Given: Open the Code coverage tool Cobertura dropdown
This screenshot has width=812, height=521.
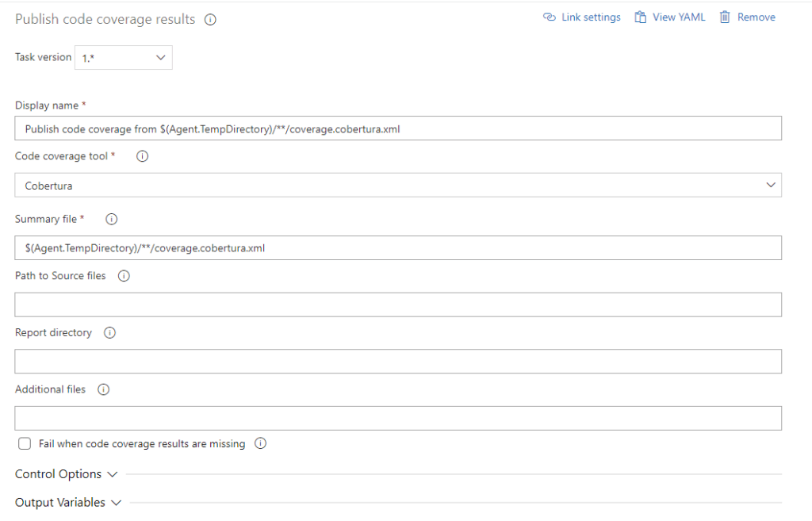Looking at the screenshot, I should coord(398,186).
